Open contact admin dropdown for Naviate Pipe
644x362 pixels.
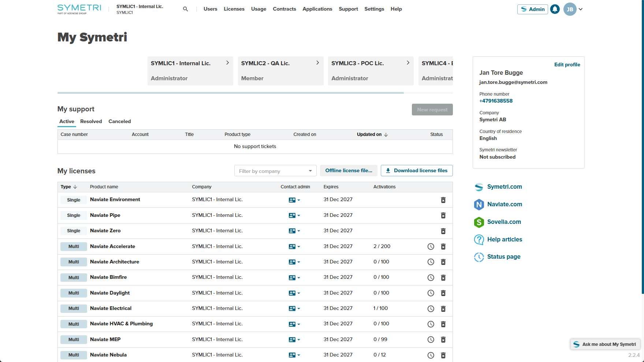coord(294,215)
